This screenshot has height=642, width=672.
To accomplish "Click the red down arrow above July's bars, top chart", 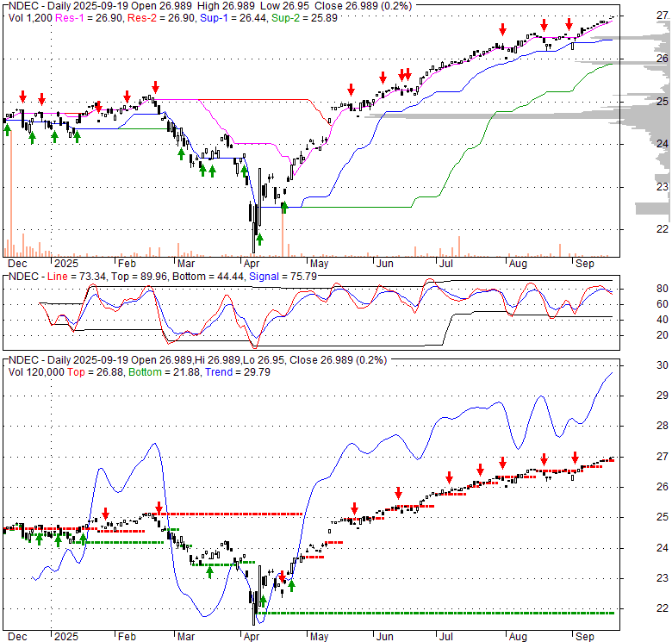I will (502, 29).
